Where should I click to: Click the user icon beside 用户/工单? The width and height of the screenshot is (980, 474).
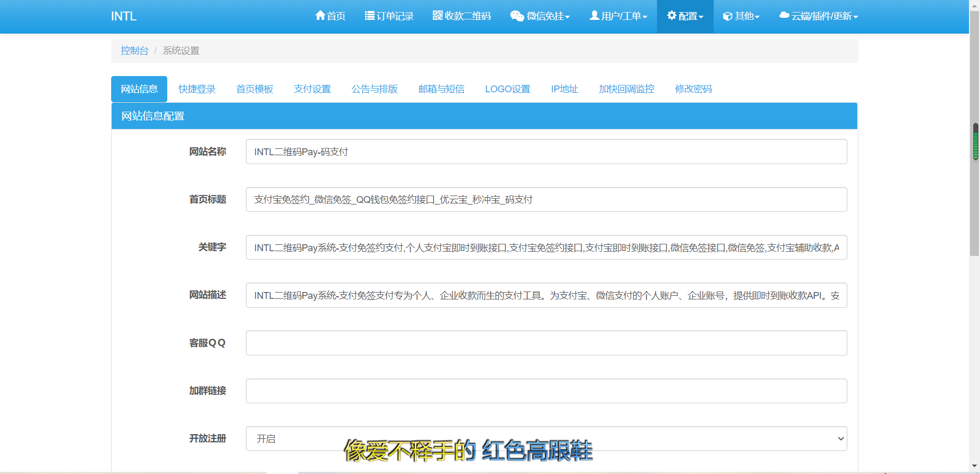[594, 16]
